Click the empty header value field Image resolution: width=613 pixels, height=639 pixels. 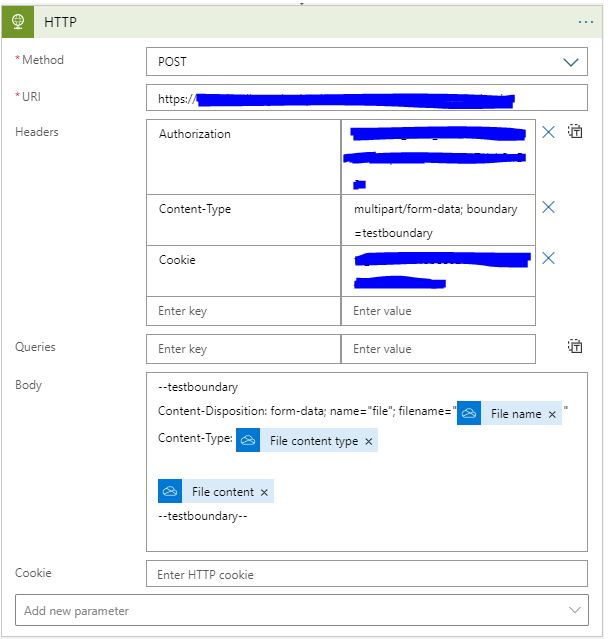point(437,311)
